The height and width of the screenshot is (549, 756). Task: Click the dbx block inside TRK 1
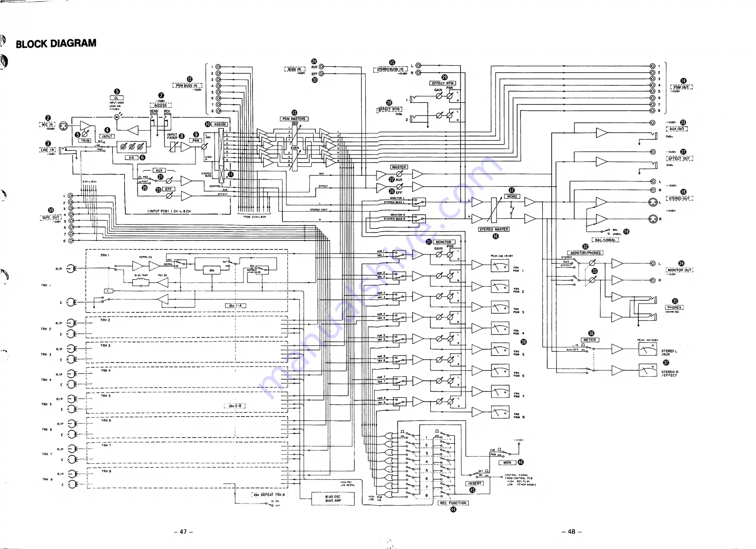211,270
